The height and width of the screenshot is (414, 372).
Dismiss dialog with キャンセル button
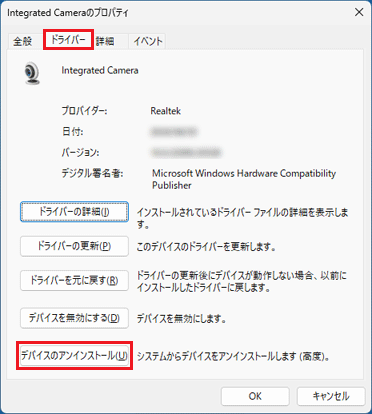click(x=331, y=396)
